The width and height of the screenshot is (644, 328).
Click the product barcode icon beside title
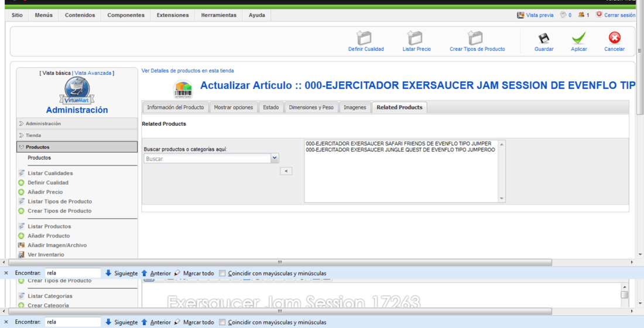coord(183,89)
